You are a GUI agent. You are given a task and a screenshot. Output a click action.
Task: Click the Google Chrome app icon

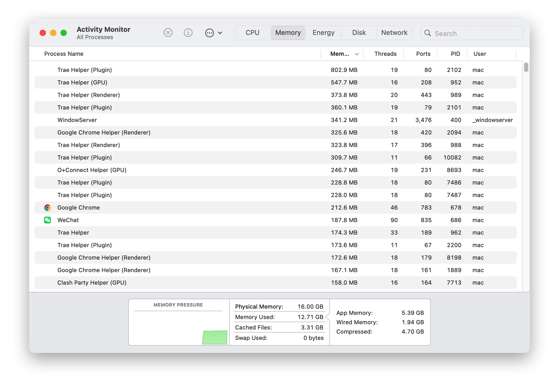coord(47,207)
